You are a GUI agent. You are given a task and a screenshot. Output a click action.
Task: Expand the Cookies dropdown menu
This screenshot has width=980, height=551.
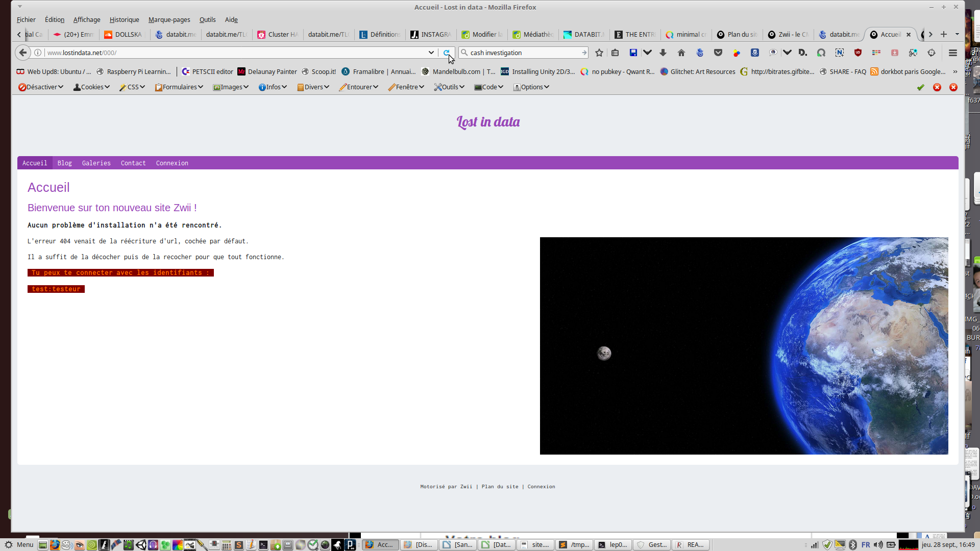coord(92,87)
